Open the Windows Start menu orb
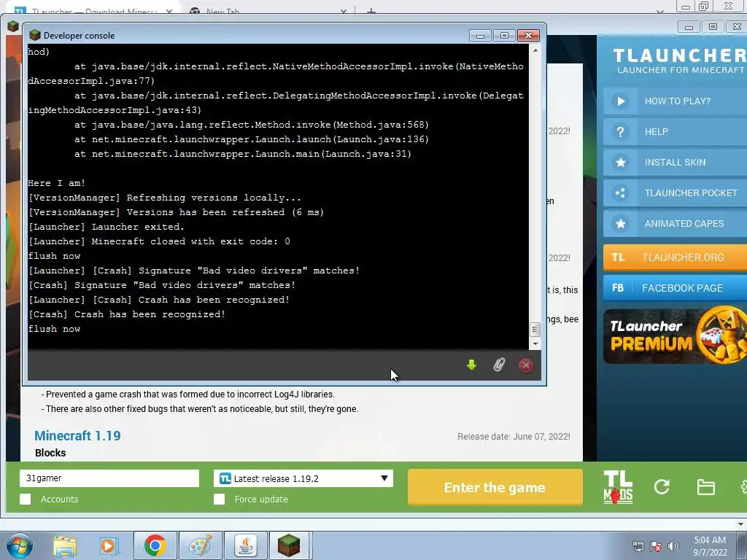 point(20,545)
